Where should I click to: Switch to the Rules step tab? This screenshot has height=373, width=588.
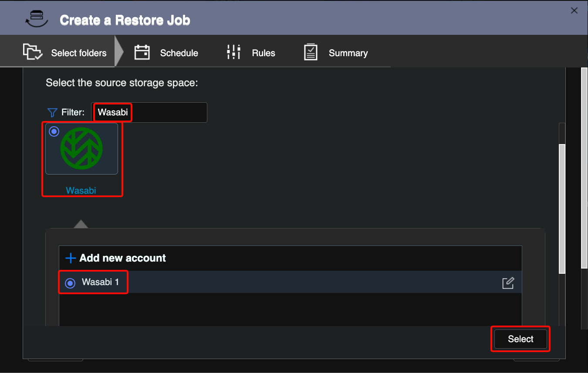251,53
